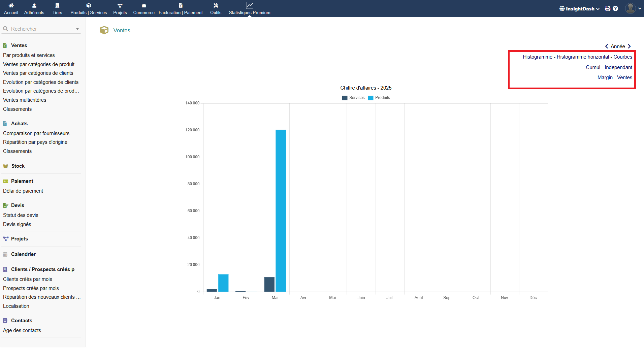Click the Projets icon in top menu
Viewport: 644px width, 360px height.
[x=120, y=5]
